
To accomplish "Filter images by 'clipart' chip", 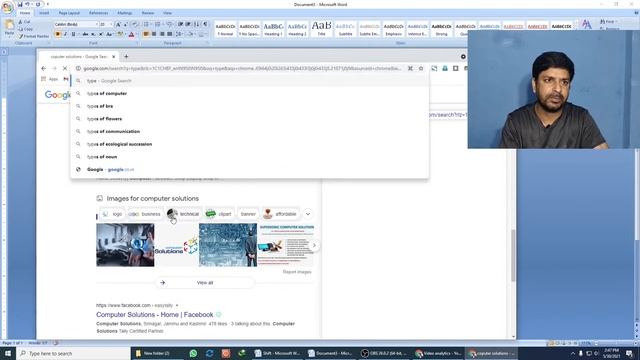I will tap(219, 214).
